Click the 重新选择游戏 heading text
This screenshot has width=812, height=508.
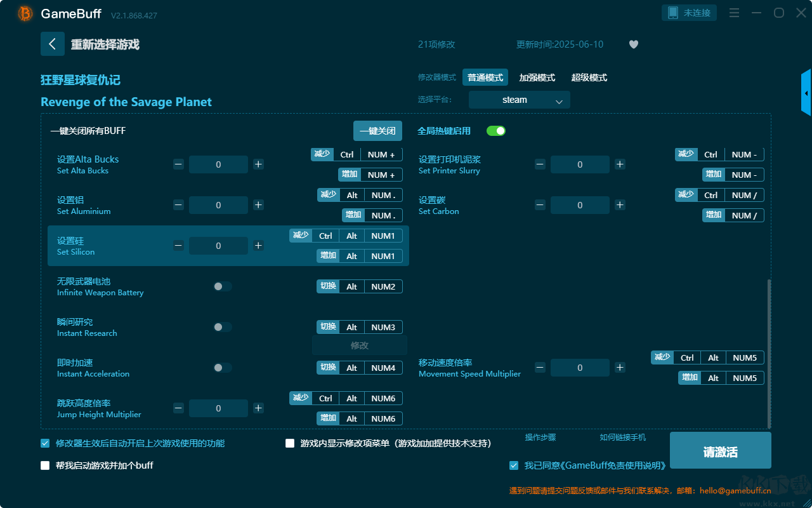click(105, 44)
